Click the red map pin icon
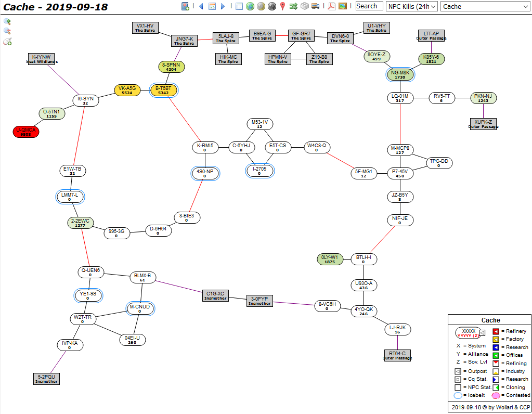The image size is (532, 414). pyautogui.click(x=282, y=6)
